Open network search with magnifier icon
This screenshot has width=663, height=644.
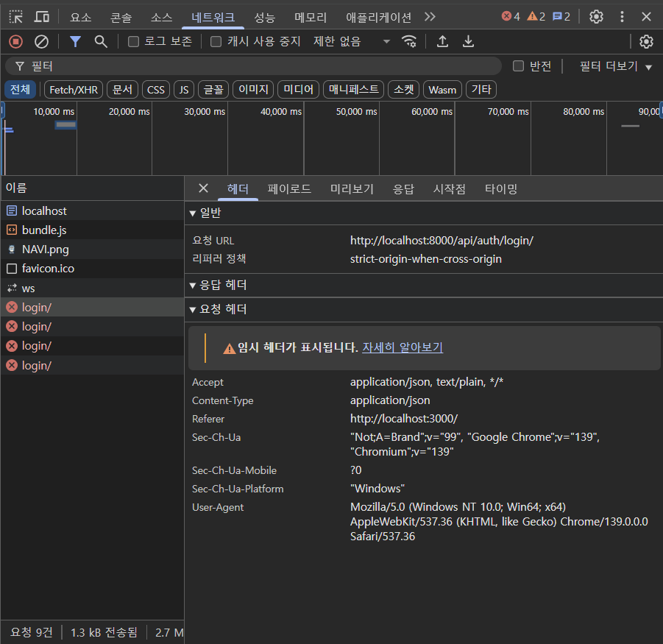tap(101, 41)
